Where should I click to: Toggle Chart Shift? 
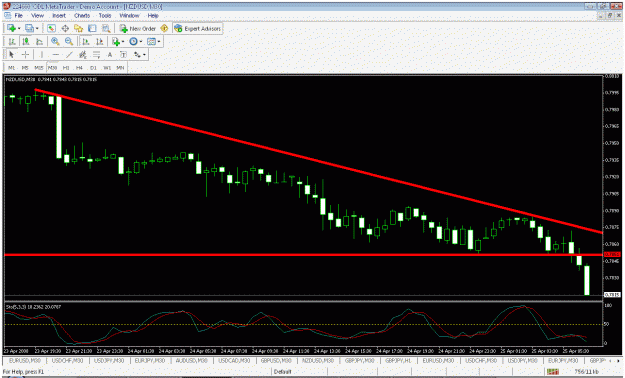tap(99, 41)
